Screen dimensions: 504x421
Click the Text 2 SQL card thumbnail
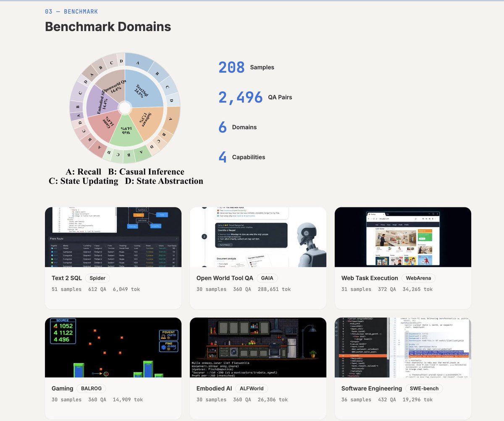click(113, 237)
